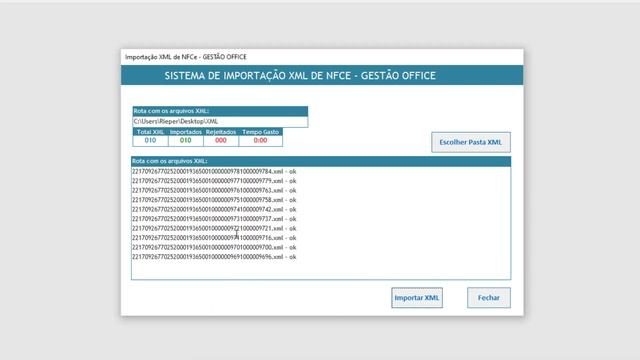Click the window title 'Importação XML de NFCe'
The image size is (640, 360).
coord(186,57)
